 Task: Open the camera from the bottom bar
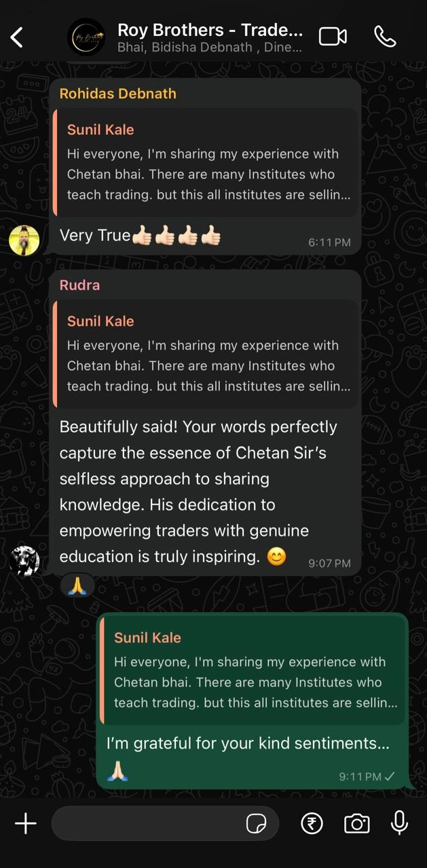tap(356, 824)
